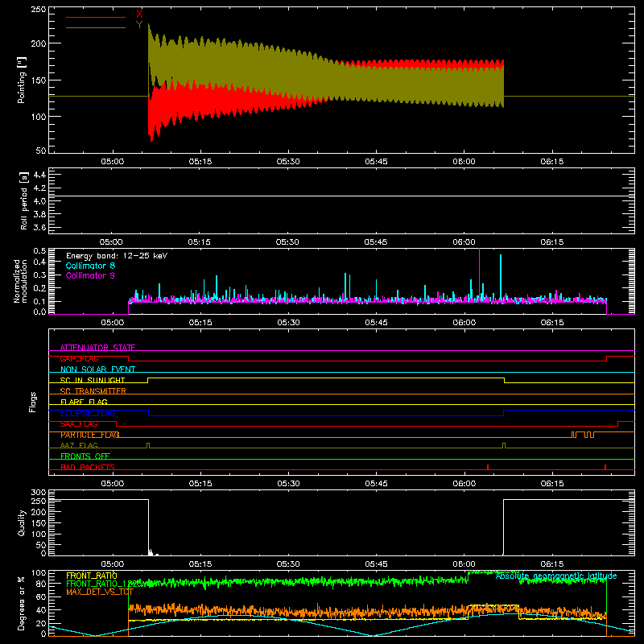Select the Collimator 8 legend entry

90,266
